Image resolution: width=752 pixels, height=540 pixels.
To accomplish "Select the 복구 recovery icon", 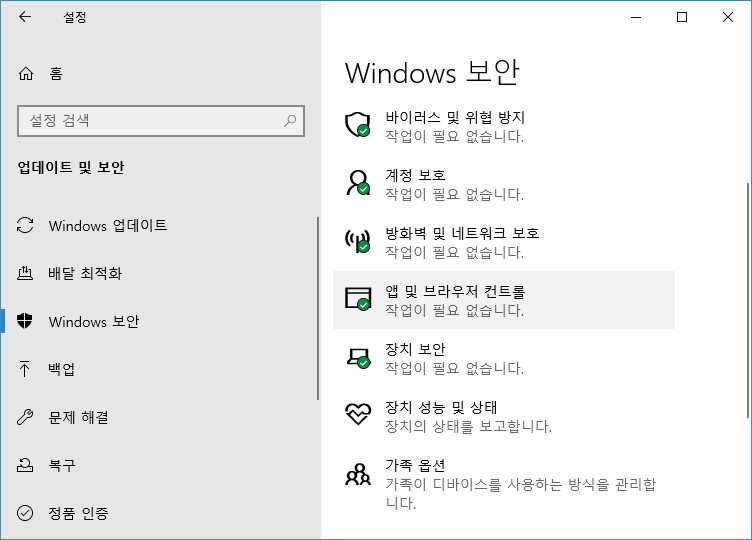I will click(25, 465).
